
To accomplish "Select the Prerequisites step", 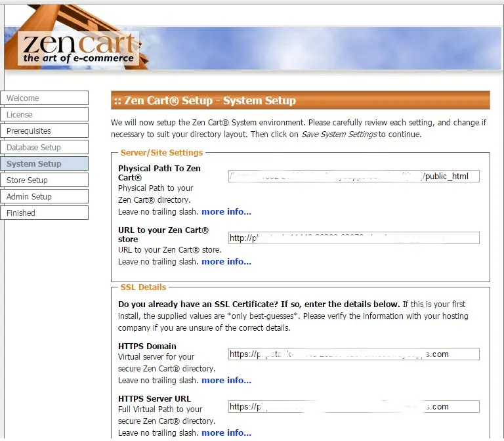I will click(x=45, y=131).
